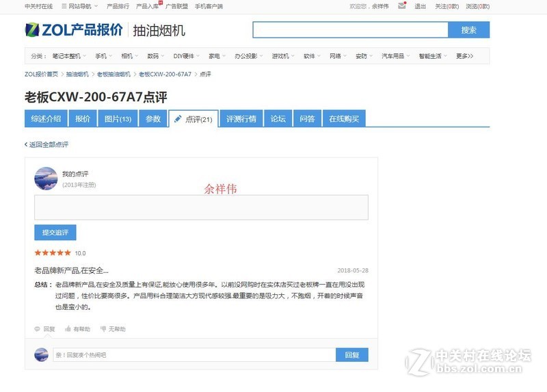Click the 退出 logout link

tap(420, 6)
